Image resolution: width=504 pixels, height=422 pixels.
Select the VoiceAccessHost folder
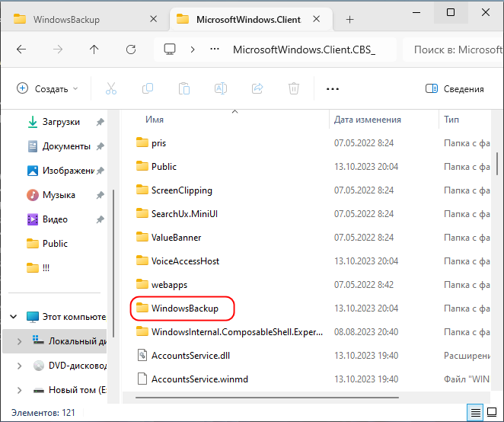tap(177, 261)
